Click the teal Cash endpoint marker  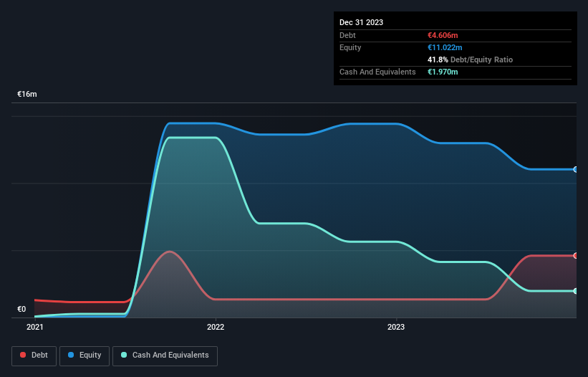point(576,291)
